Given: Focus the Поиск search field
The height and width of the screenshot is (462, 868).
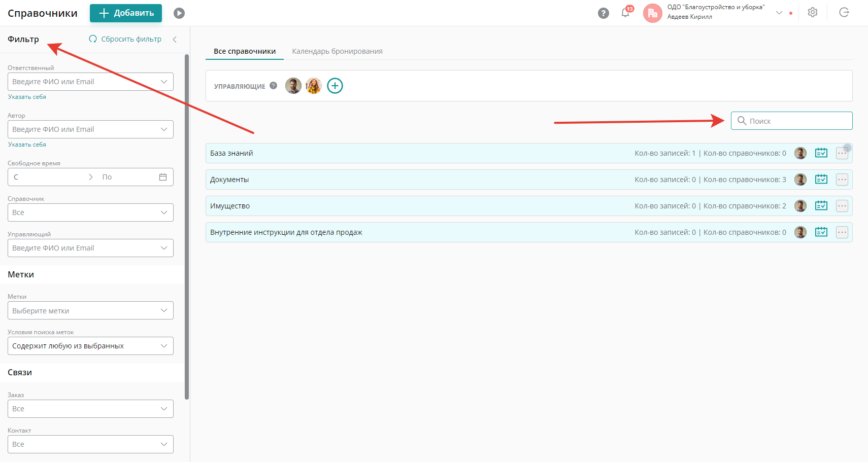Looking at the screenshot, I should coord(792,121).
